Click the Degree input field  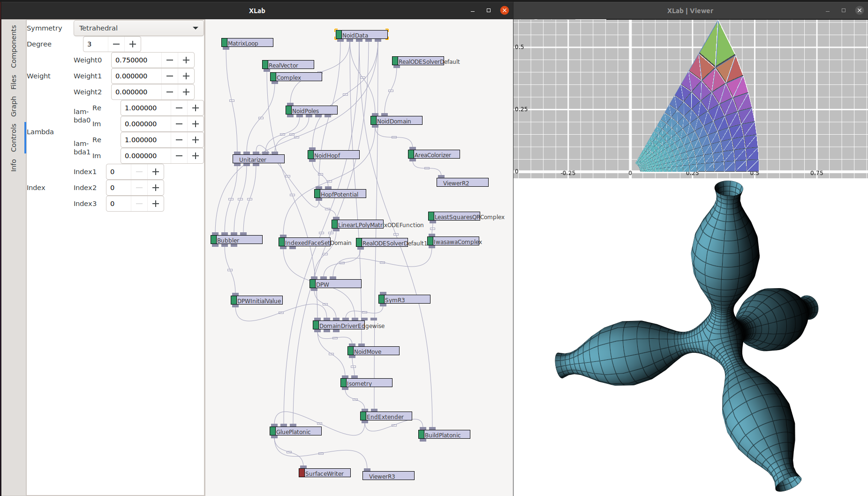click(96, 44)
